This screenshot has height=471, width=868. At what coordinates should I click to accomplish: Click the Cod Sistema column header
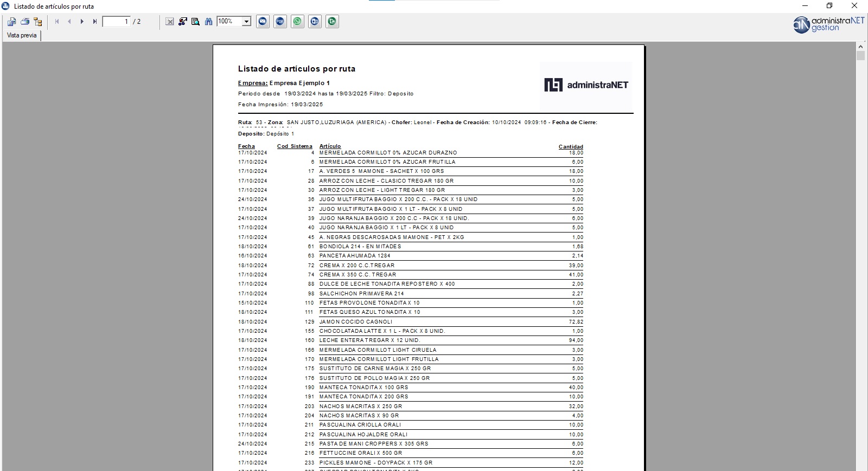(x=295, y=146)
